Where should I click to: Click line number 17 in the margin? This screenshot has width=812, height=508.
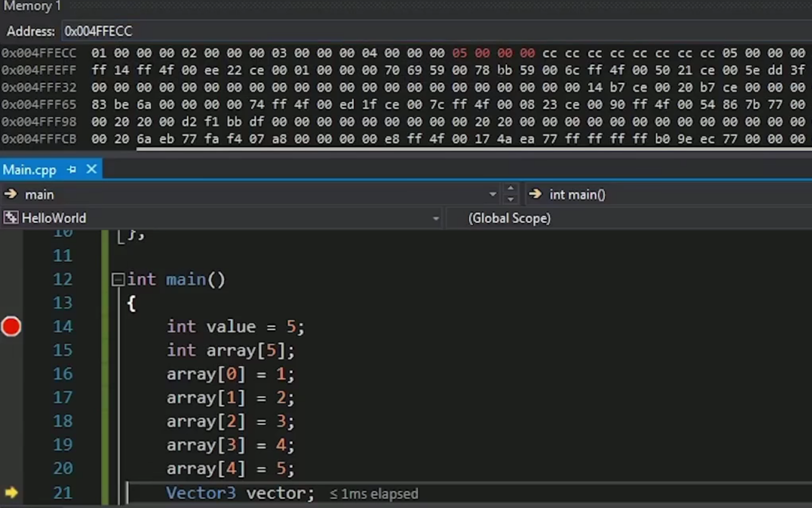62,397
